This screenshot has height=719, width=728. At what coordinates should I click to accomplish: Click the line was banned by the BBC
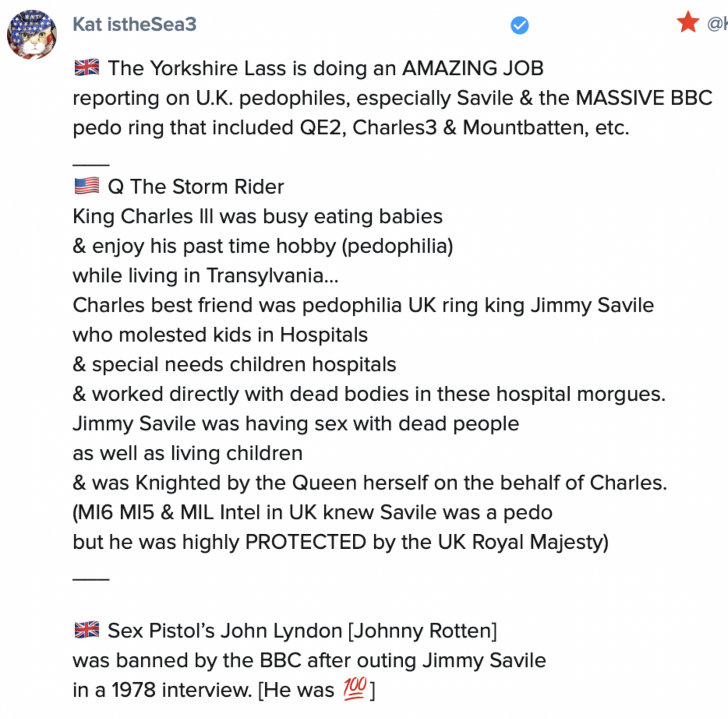[309, 660]
